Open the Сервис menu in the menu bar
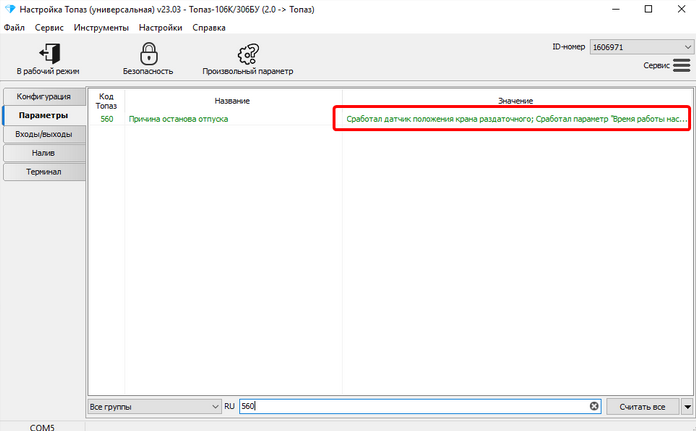This screenshot has width=696, height=431. tap(49, 28)
